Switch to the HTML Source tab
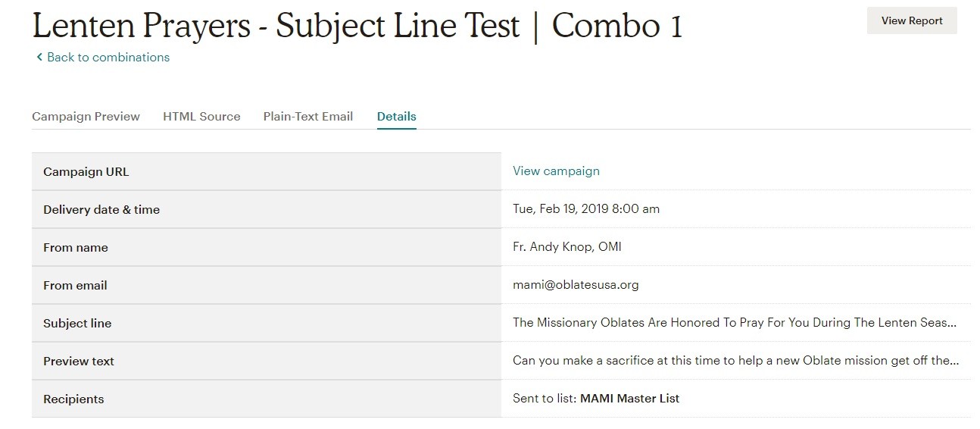 click(201, 117)
